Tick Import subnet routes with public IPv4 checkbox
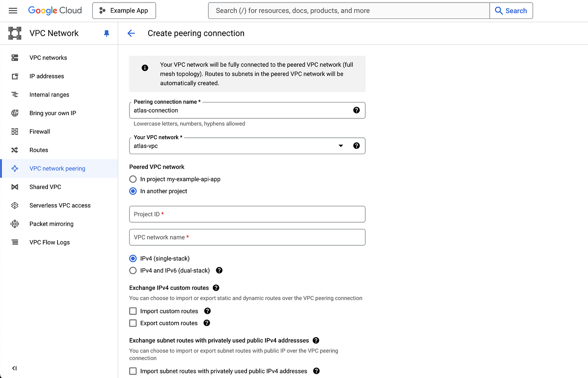This screenshot has height=378, width=588. [133, 371]
